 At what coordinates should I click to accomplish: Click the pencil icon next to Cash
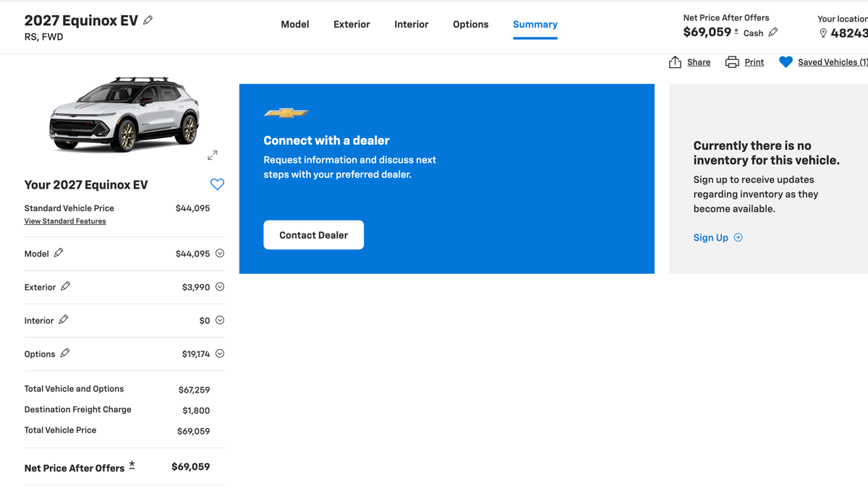[x=773, y=32]
